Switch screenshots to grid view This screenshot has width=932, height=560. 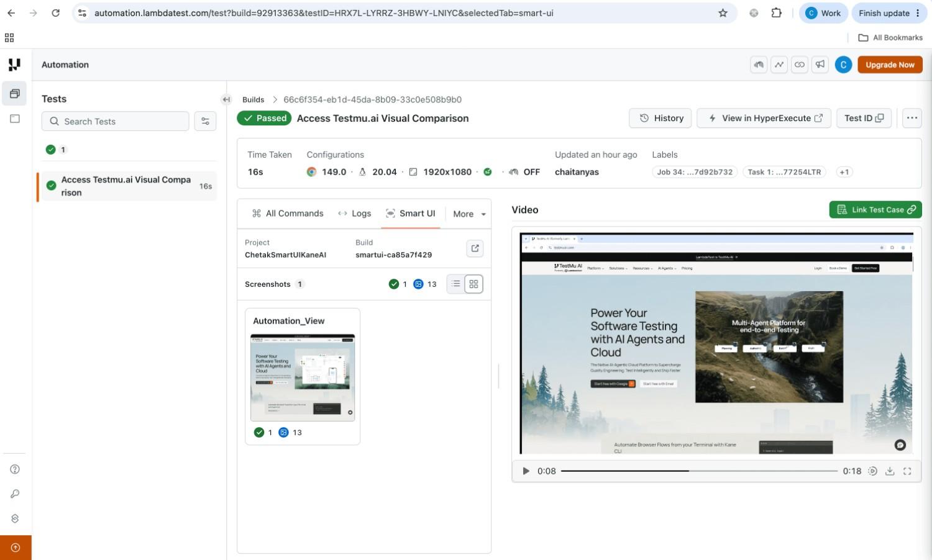tap(473, 284)
